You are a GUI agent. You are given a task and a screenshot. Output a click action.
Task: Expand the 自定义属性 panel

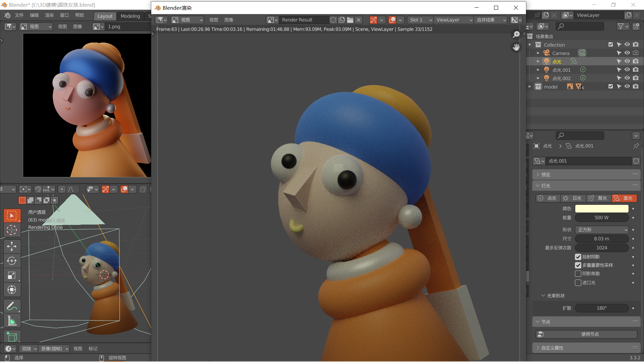pos(586,348)
